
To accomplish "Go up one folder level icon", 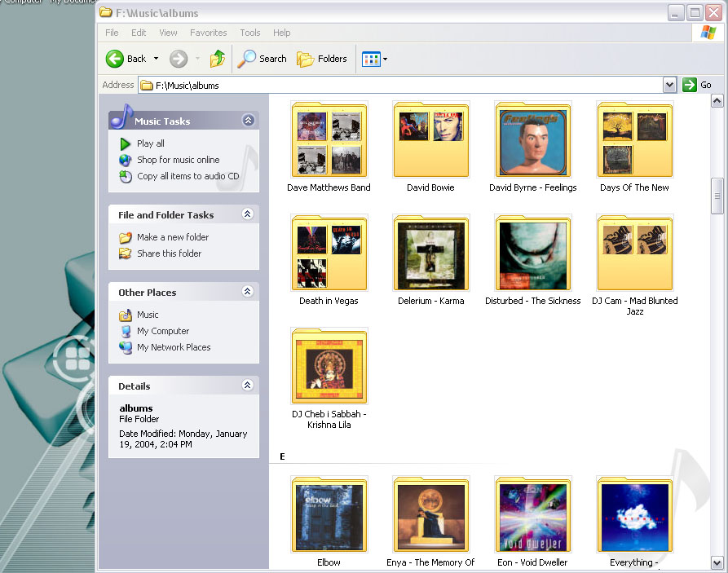I will click(218, 59).
